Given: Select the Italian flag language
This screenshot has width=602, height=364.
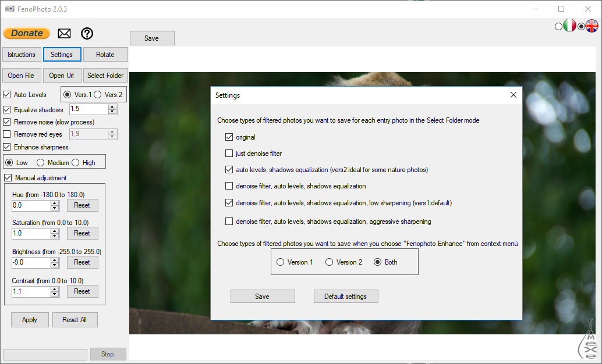Looking at the screenshot, I should pos(569,26).
